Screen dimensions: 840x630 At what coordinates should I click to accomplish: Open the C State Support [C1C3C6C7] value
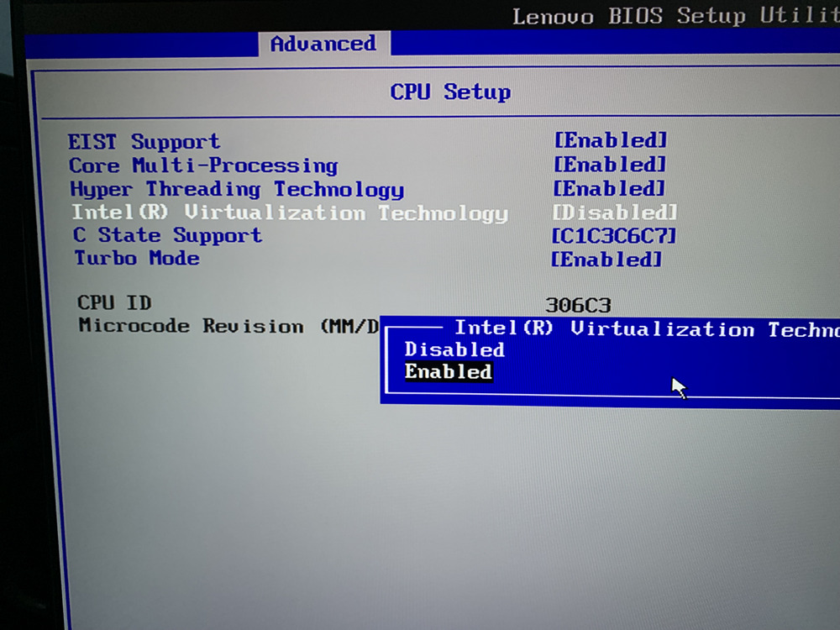point(613,236)
